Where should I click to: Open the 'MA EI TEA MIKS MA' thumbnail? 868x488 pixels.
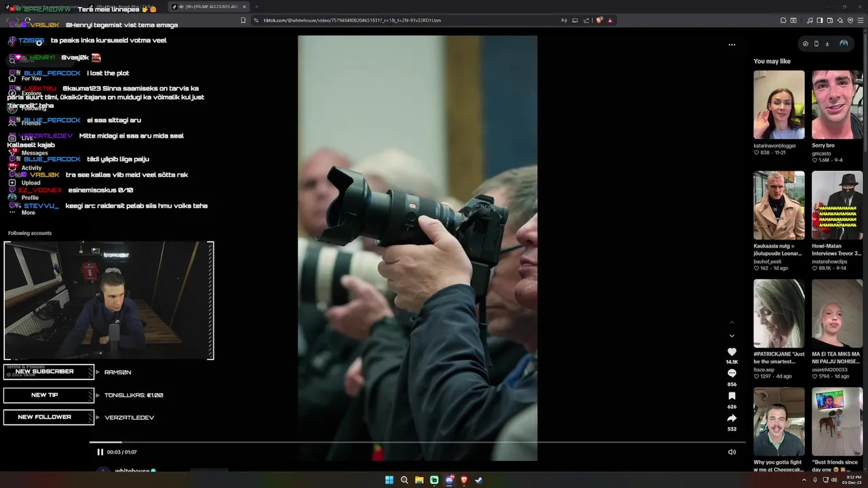pyautogui.click(x=837, y=314)
